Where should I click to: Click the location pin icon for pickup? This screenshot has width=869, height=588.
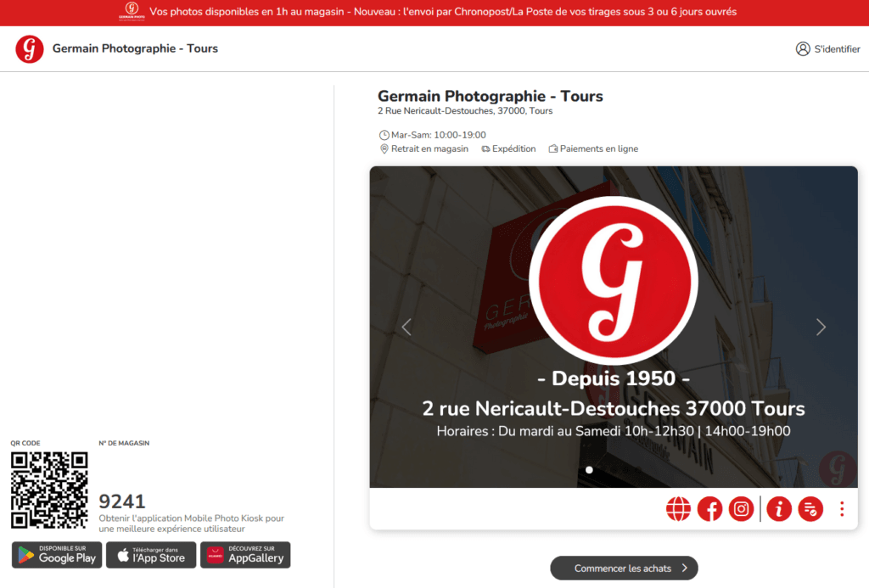(384, 148)
